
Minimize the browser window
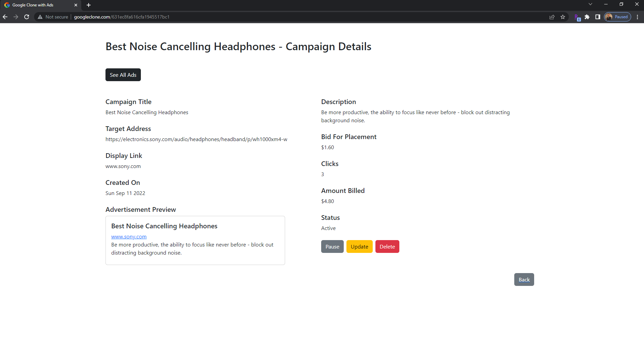pyautogui.click(x=606, y=4)
